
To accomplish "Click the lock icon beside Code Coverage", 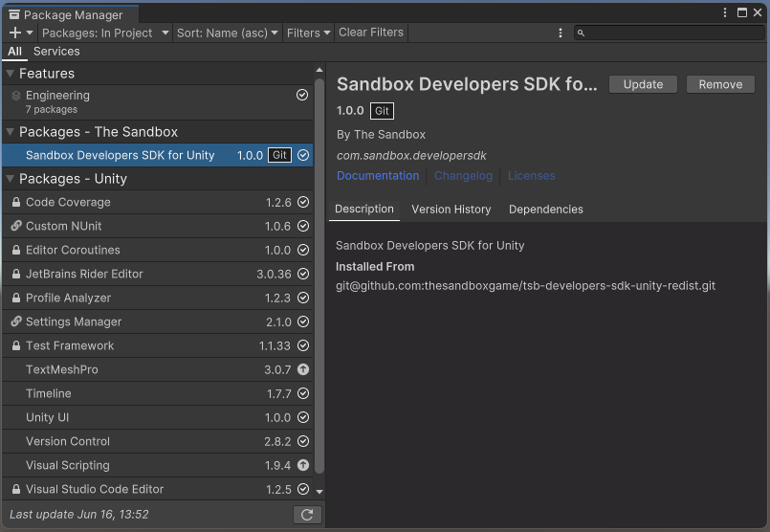I will (x=16, y=202).
